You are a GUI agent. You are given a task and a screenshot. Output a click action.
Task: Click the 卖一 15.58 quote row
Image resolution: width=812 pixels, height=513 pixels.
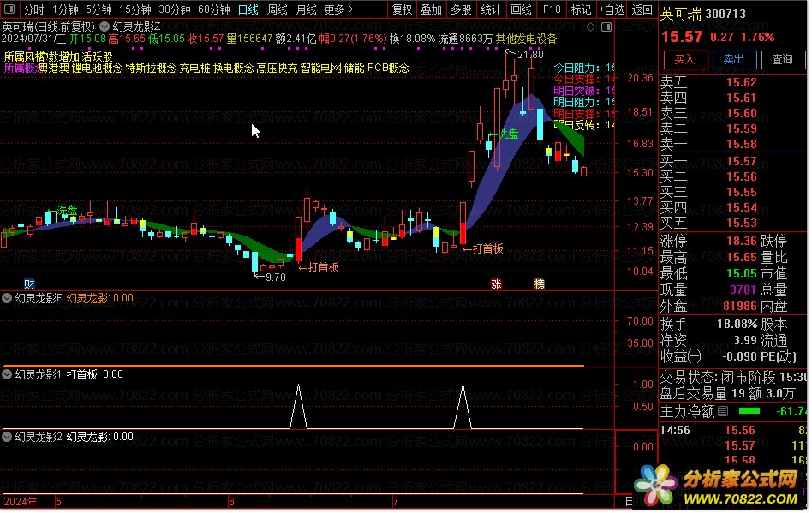tap(732, 145)
